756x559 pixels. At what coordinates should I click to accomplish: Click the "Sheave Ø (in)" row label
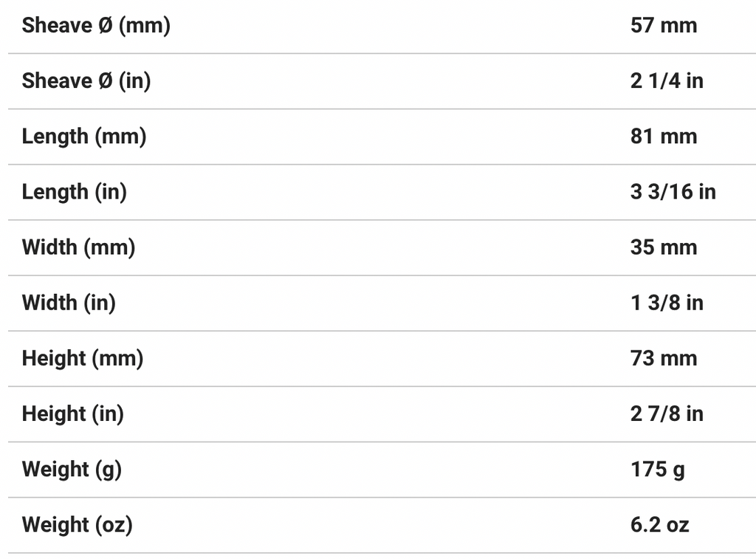(x=86, y=81)
